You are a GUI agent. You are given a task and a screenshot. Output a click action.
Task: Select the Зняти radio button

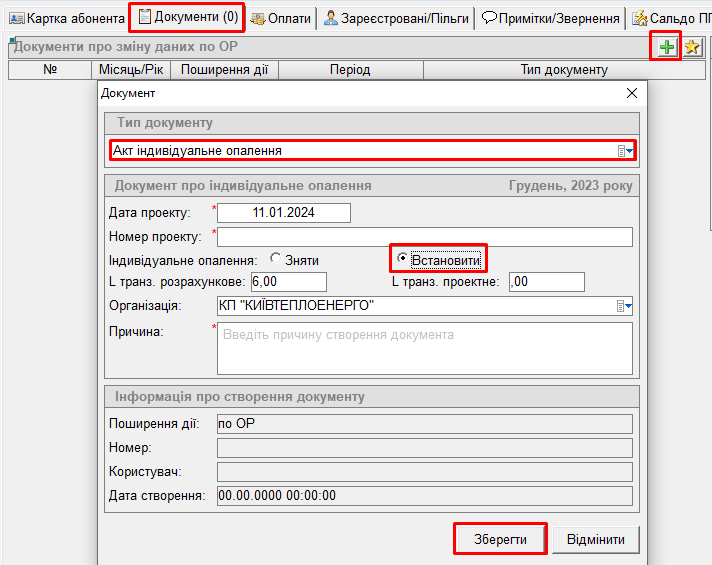[x=275, y=260]
